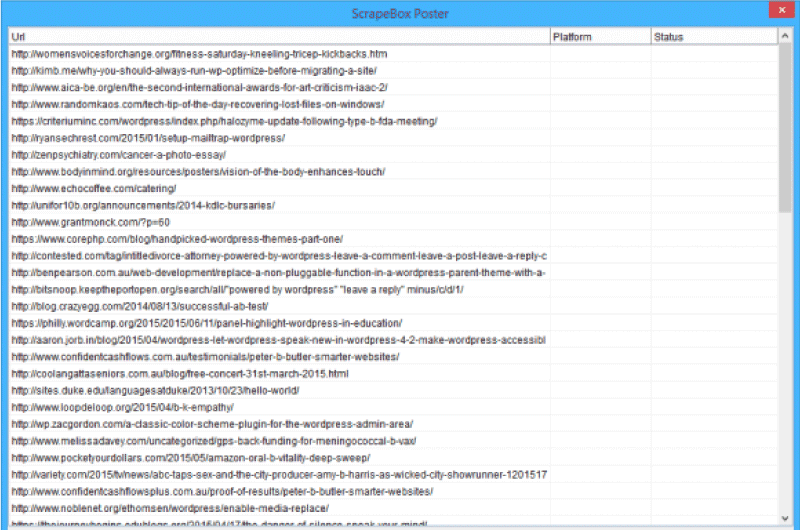Sort by the Status column header

[714, 37]
